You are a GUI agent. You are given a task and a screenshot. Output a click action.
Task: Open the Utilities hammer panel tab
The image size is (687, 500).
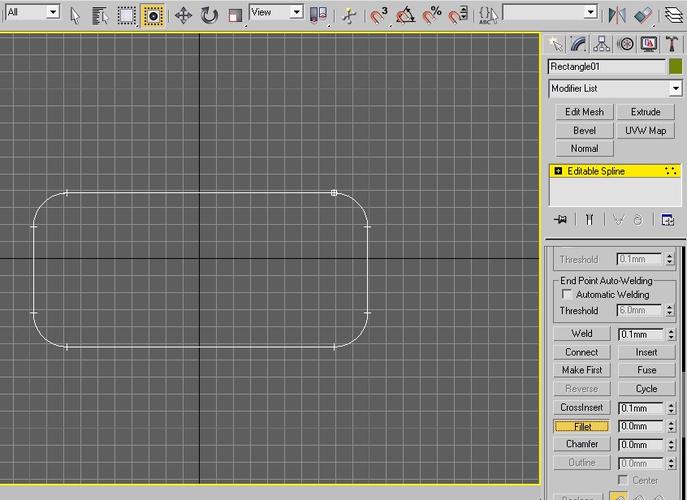(672, 44)
